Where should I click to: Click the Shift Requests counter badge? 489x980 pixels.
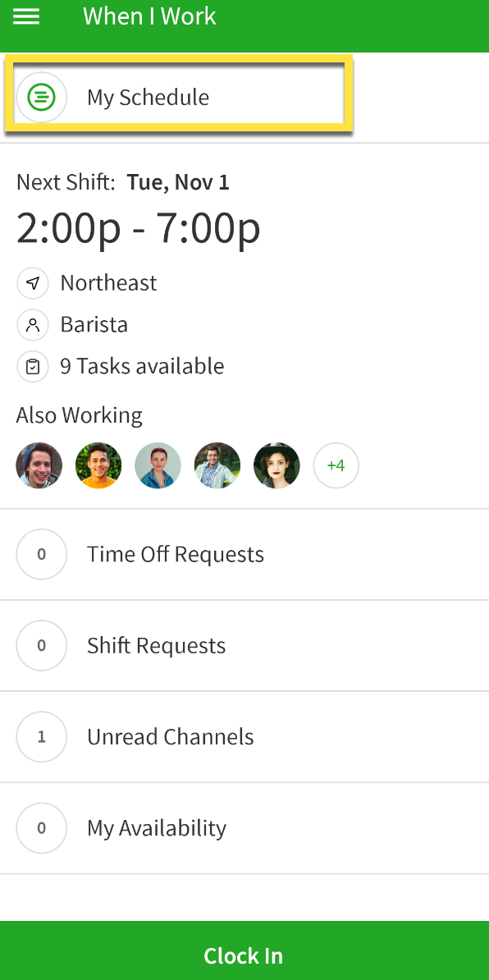(41, 645)
